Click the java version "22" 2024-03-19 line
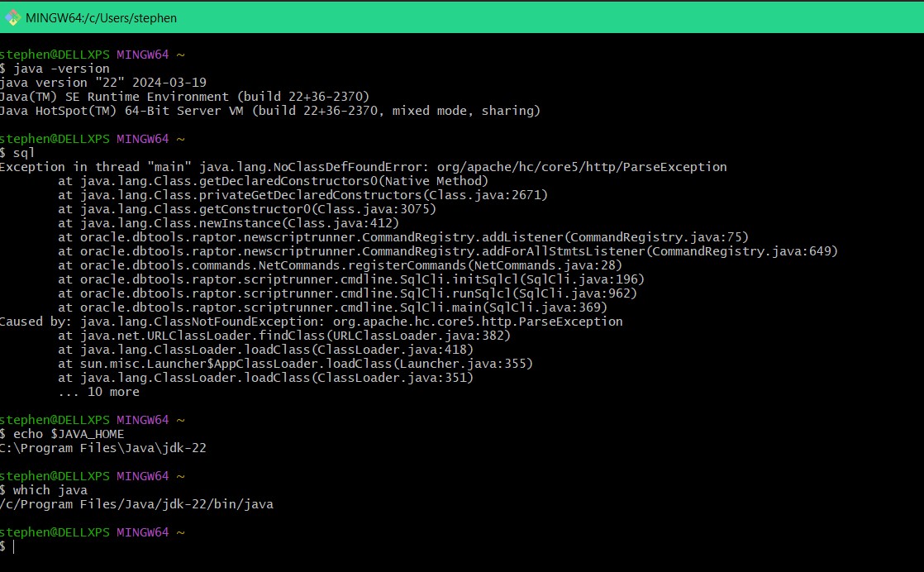Screen dimensions: 924x572 pos(103,83)
